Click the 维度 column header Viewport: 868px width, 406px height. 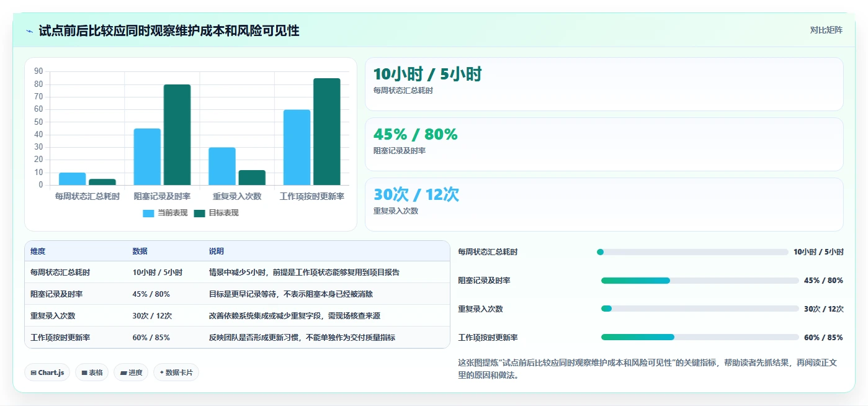tap(38, 251)
